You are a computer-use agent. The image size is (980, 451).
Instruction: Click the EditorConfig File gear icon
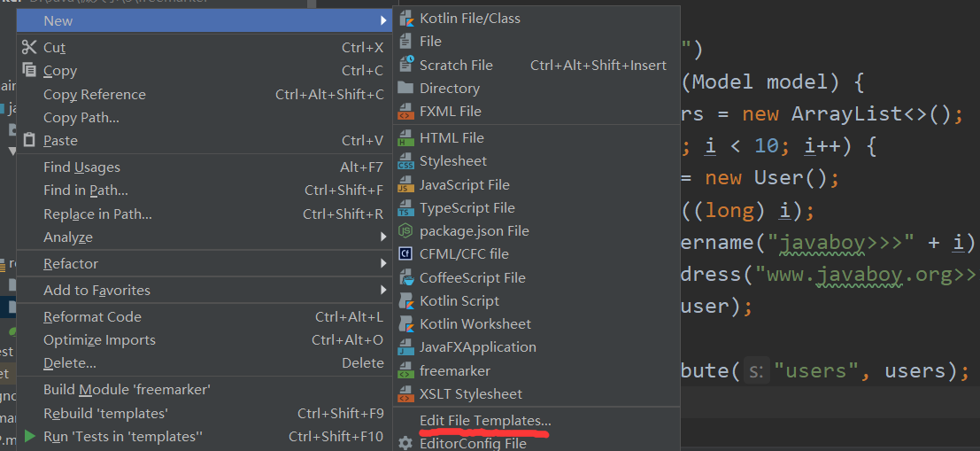[405, 444]
